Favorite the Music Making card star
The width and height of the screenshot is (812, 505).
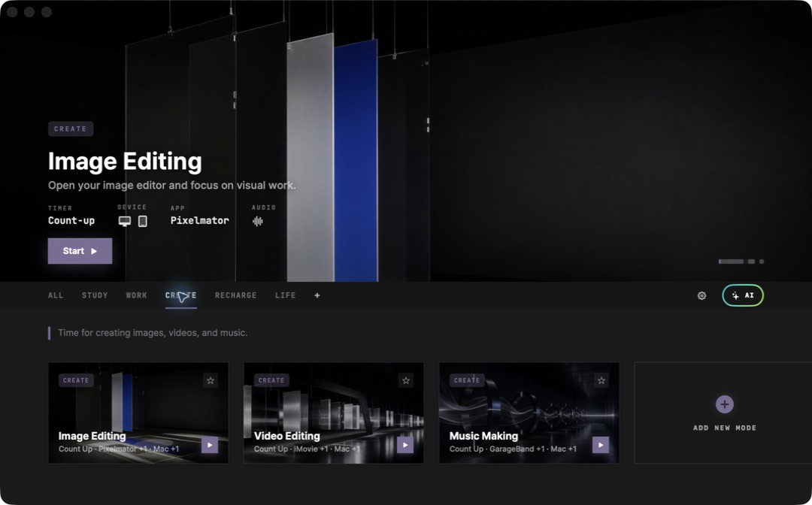pos(601,380)
